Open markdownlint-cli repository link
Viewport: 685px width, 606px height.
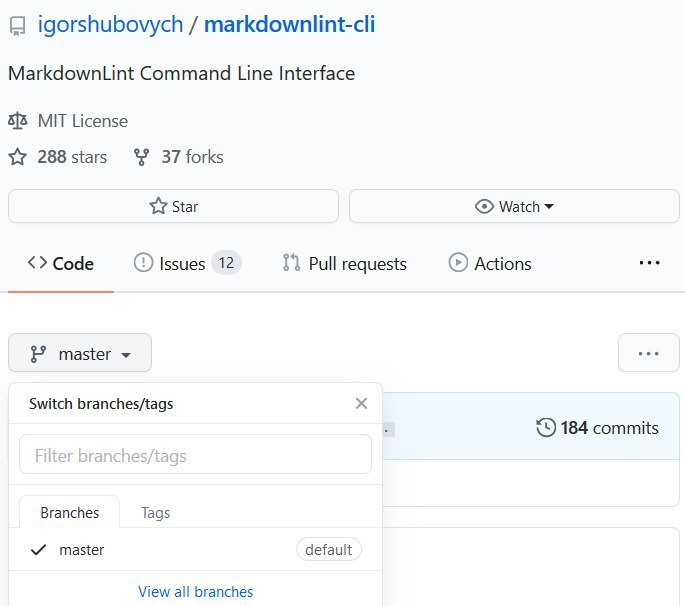pyautogui.click(x=289, y=24)
